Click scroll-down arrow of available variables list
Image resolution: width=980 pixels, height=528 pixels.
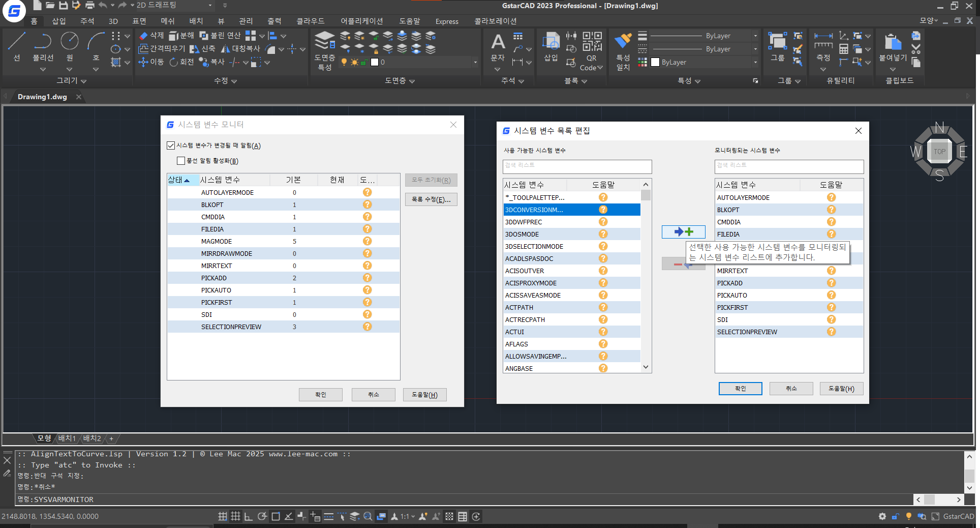click(x=646, y=367)
